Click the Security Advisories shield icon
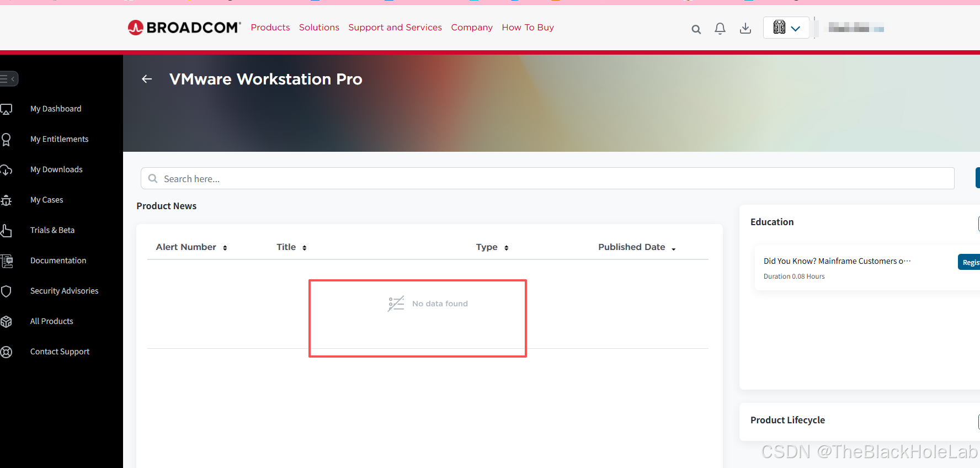Screen dimensions: 980x468 [x=6, y=291]
